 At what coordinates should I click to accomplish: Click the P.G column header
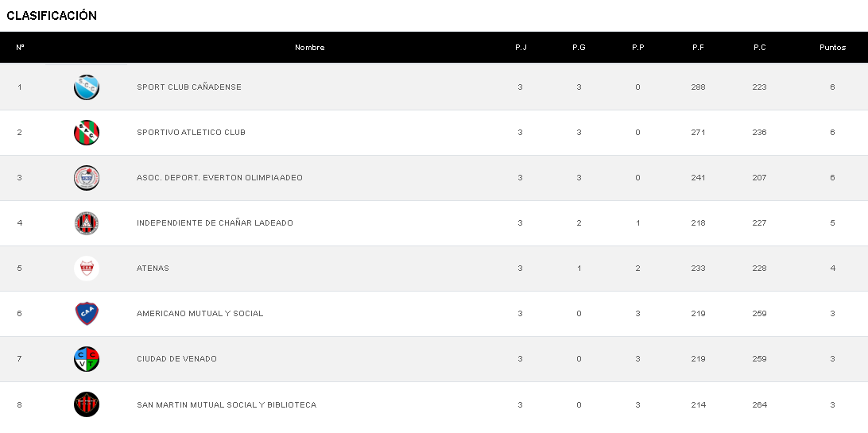(x=579, y=48)
